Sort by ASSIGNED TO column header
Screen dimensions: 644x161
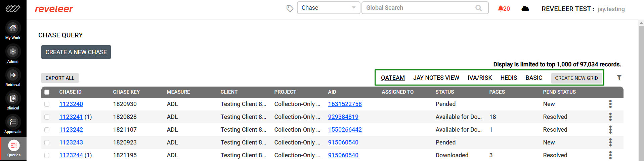[x=398, y=92]
